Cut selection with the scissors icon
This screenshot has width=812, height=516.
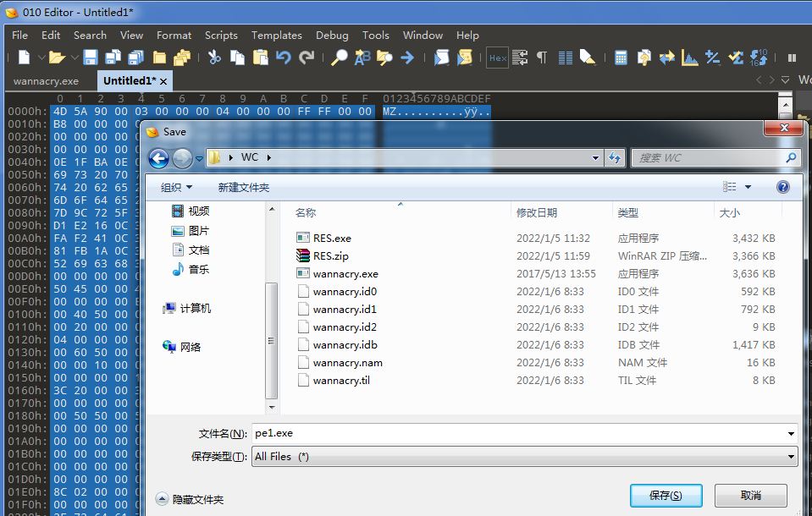point(214,58)
